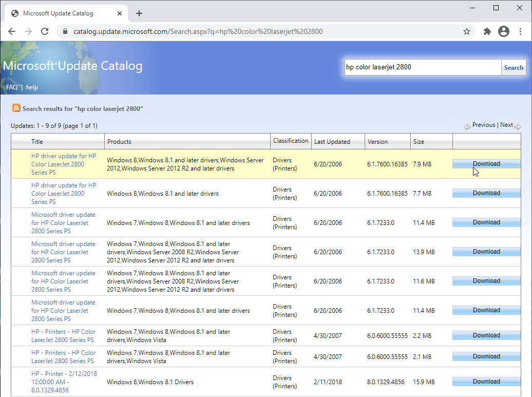This screenshot has width=532, height=397.
Task: Open the title link in the 11.6 MB row
Action: point(64,281)
